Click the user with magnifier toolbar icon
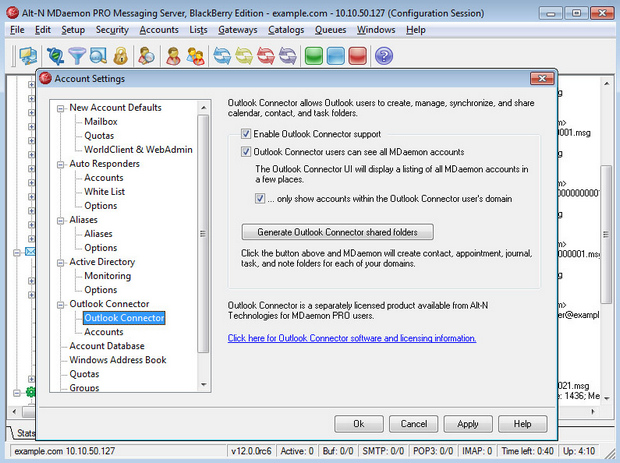 [146, 56]
